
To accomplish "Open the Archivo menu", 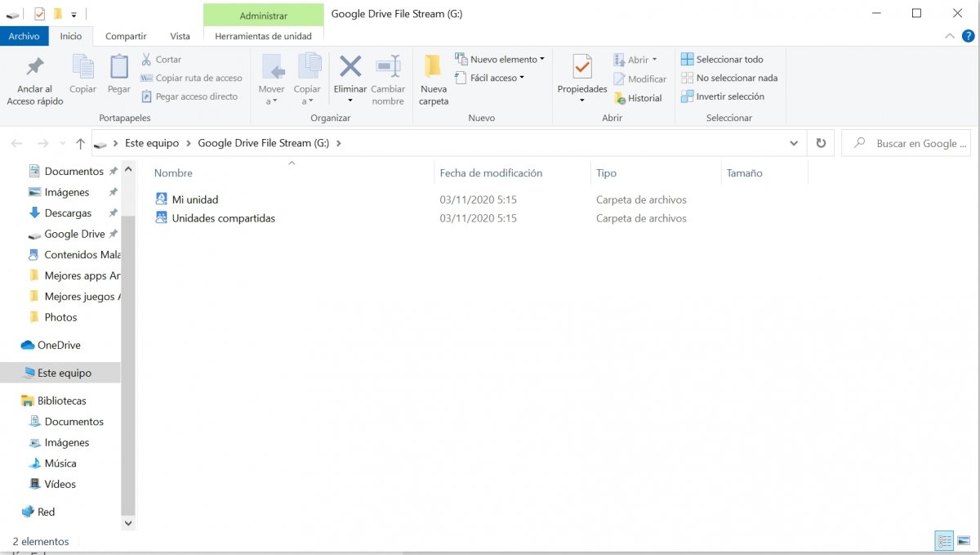I will point(24,36).
